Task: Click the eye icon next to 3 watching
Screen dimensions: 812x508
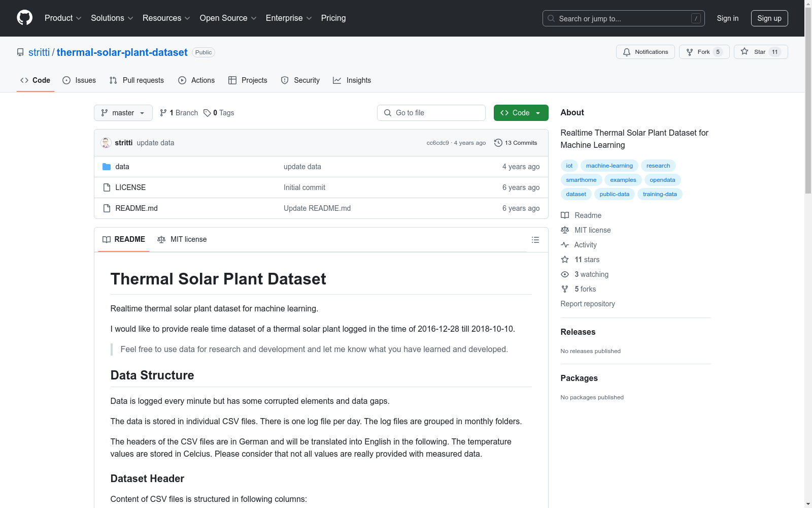Action: [565, 274]
